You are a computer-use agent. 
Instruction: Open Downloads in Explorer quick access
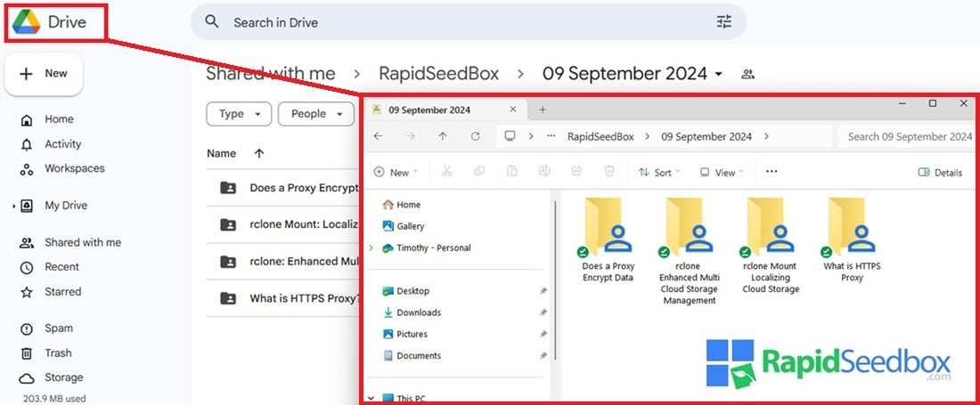(412, 312)
